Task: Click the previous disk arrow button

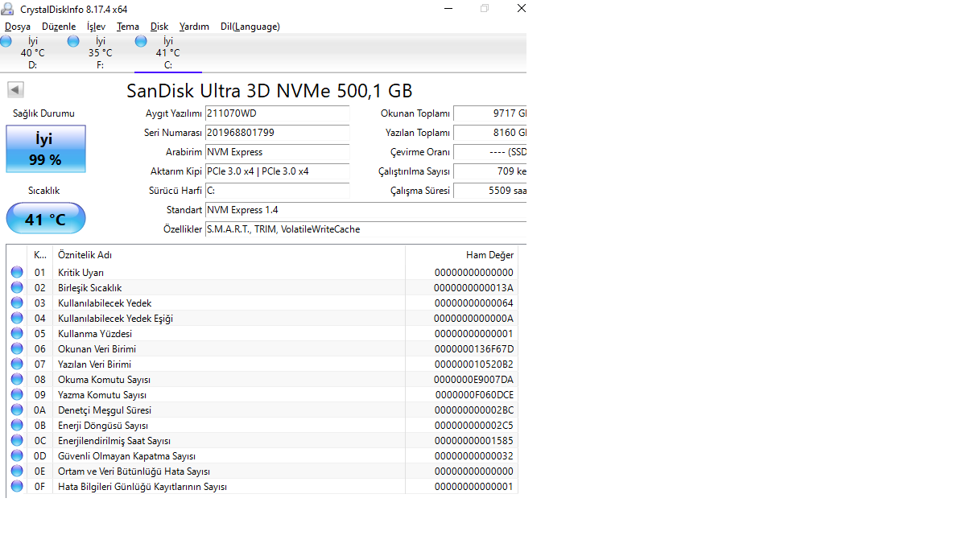Action: click(x=15, y=89)
